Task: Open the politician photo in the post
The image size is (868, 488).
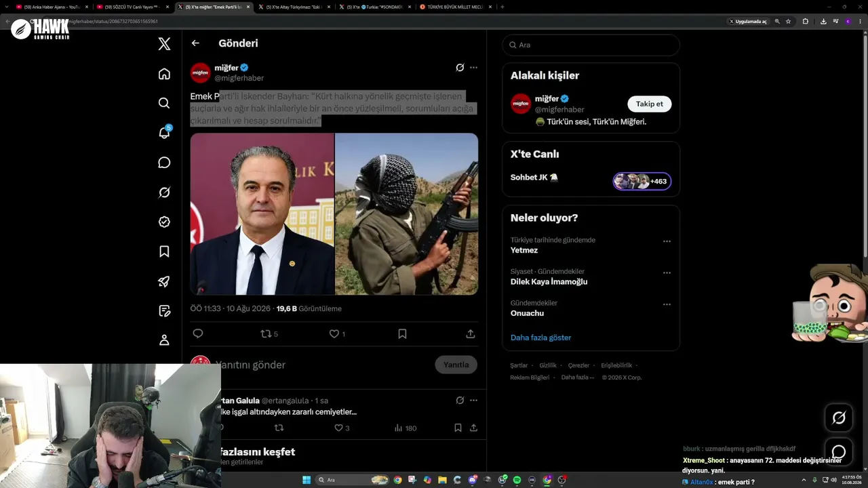Action: pos(262,214)
